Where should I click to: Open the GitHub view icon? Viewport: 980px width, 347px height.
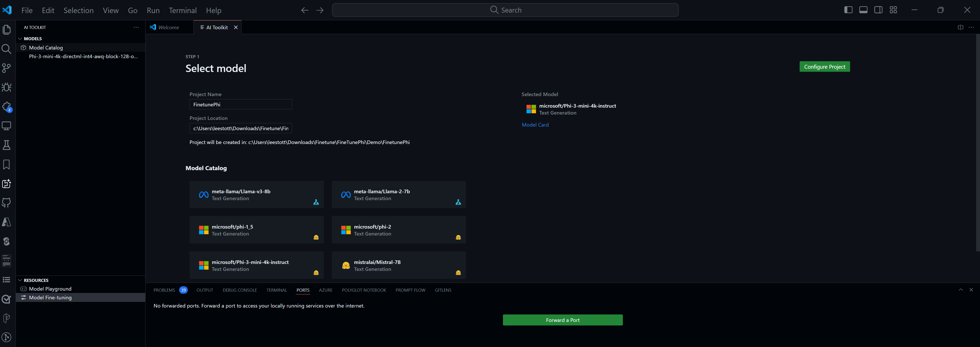(x=6, y=203)
